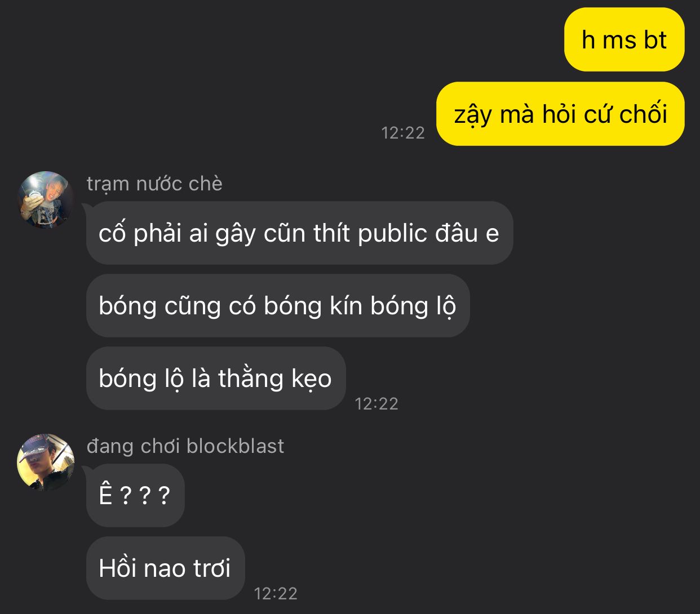Select the yellow "h ms bt" message bubble

pyautogui.click(x=624, y=39)
